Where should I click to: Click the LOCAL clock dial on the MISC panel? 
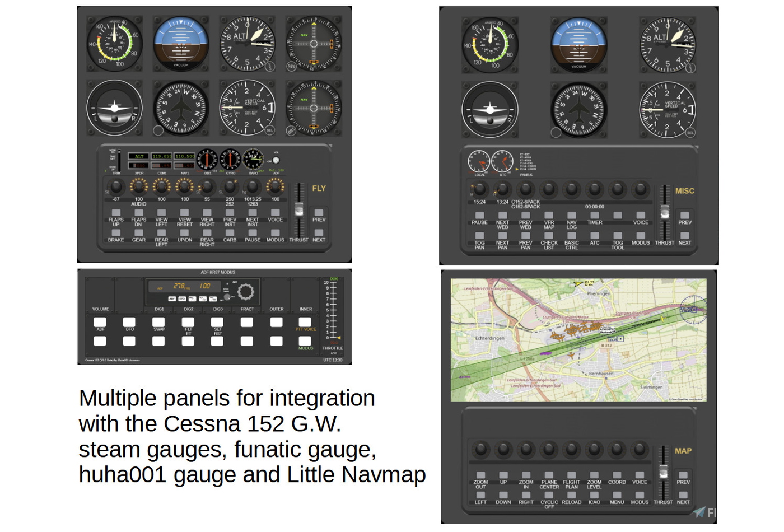(x=479, y=162)
